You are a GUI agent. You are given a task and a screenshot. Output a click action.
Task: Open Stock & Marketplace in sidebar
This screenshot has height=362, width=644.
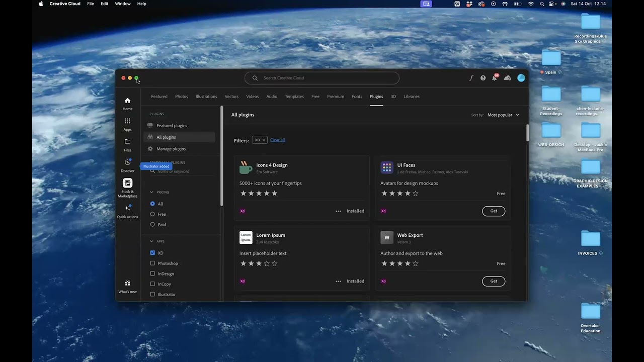click(127, 188)
